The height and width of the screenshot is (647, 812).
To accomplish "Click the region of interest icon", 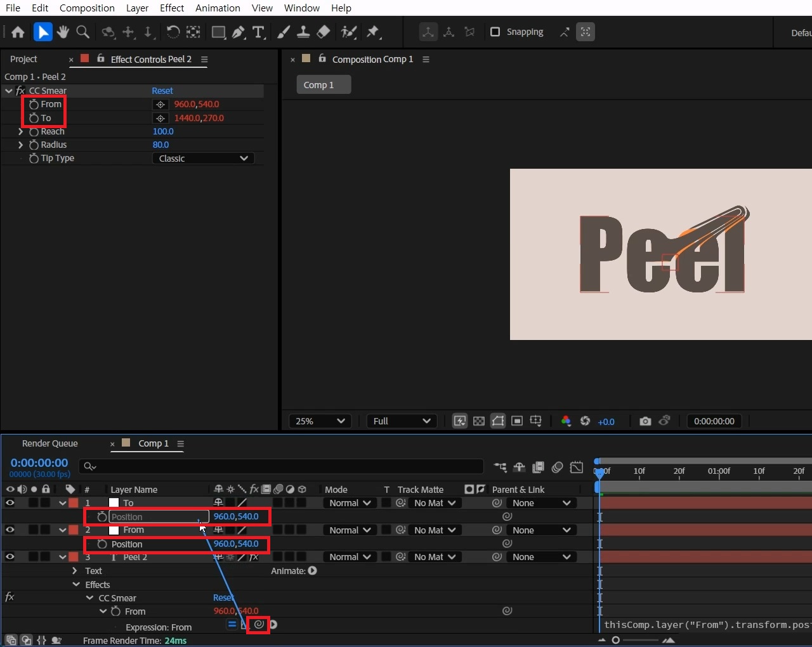I will 517,421.
